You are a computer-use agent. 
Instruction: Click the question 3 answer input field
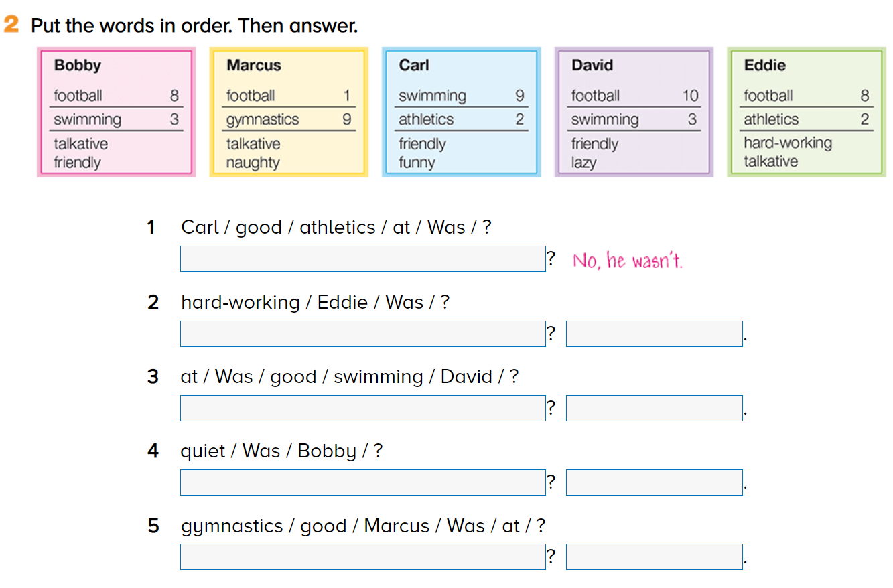tap(654, 408)
